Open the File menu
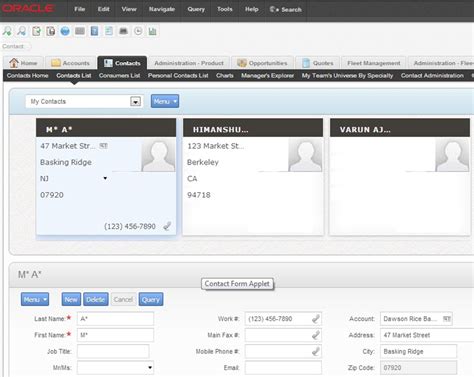This screenshot has height=377, width=474. (x=79, y=9)
